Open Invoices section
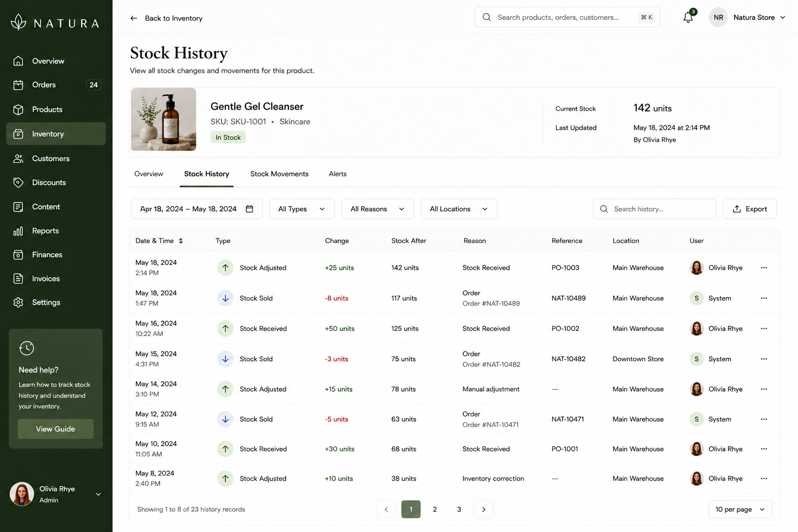 (x=56, y=278)
